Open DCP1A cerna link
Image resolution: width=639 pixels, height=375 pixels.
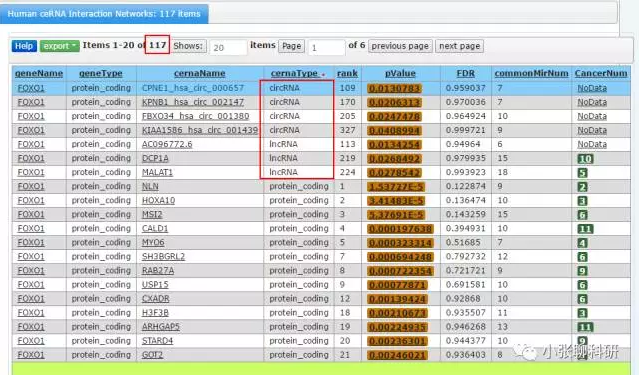coord(155,158)
